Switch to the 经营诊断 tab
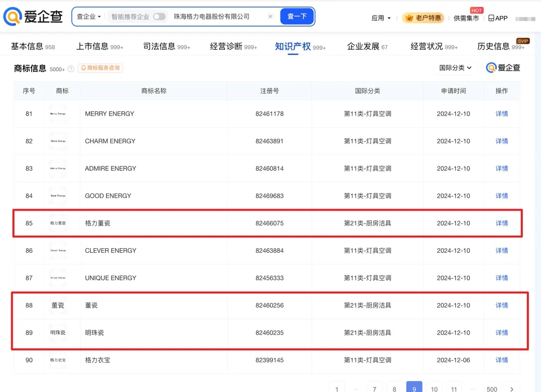The width and height of the screenshot is (541, 392). coord(234,47)
